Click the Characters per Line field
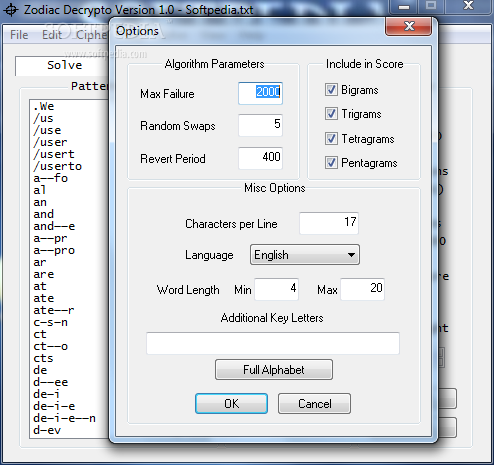 click(x=329, y=223)
